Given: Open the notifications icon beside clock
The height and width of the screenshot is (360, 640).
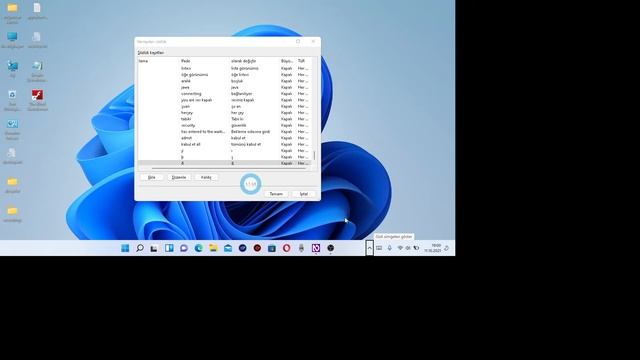Looking at the screenshot, I should pos(447,248).
